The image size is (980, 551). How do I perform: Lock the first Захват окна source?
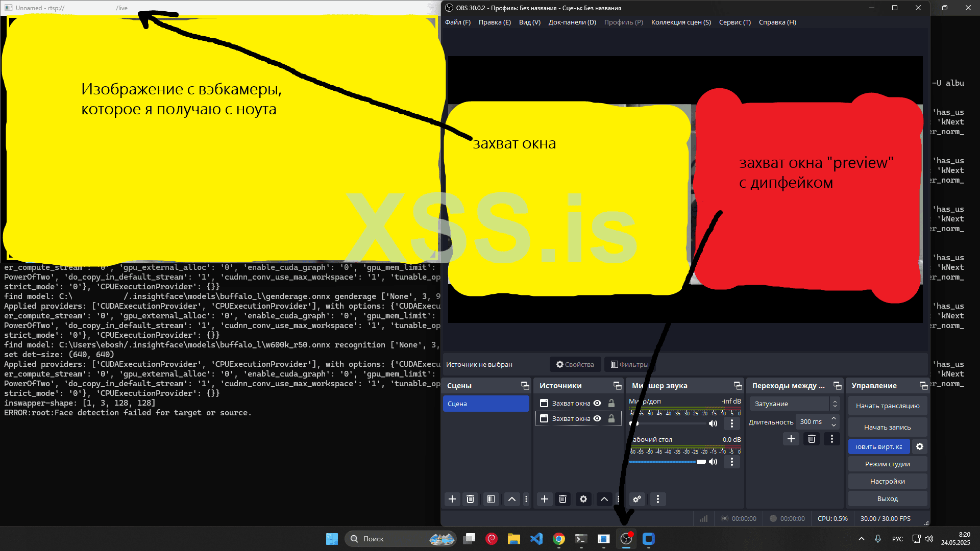tap(611, 403)
